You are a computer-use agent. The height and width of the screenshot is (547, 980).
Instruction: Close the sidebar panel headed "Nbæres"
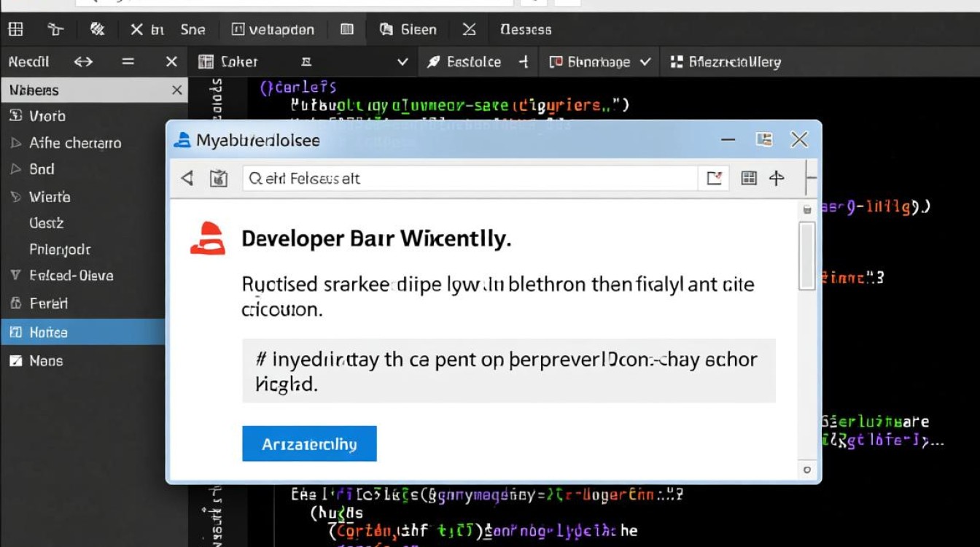point(176,90)
